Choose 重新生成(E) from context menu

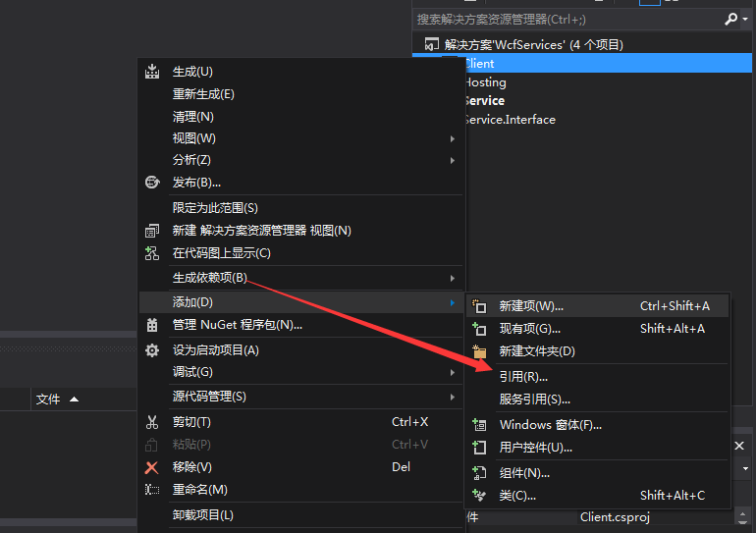coord(300,94)
